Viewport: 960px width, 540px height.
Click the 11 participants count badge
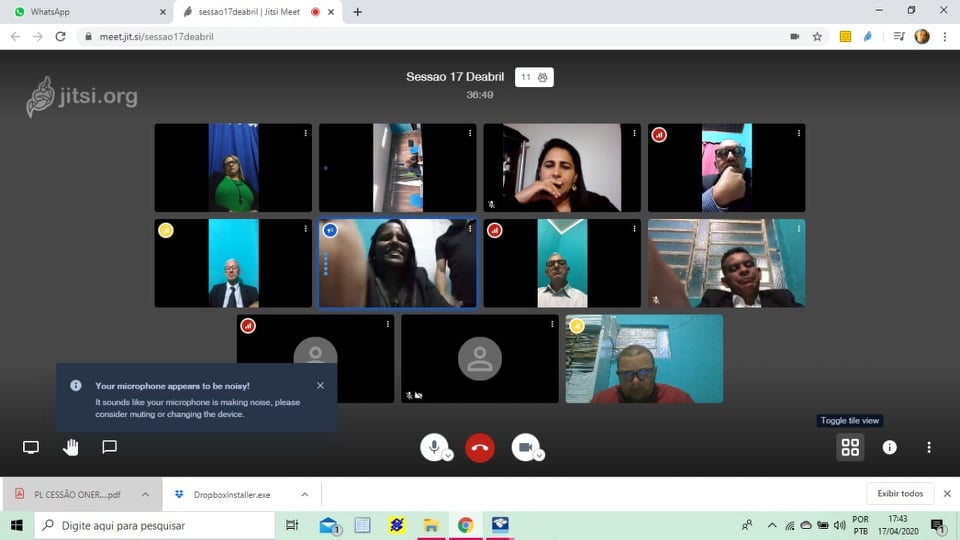coord(534,77)
